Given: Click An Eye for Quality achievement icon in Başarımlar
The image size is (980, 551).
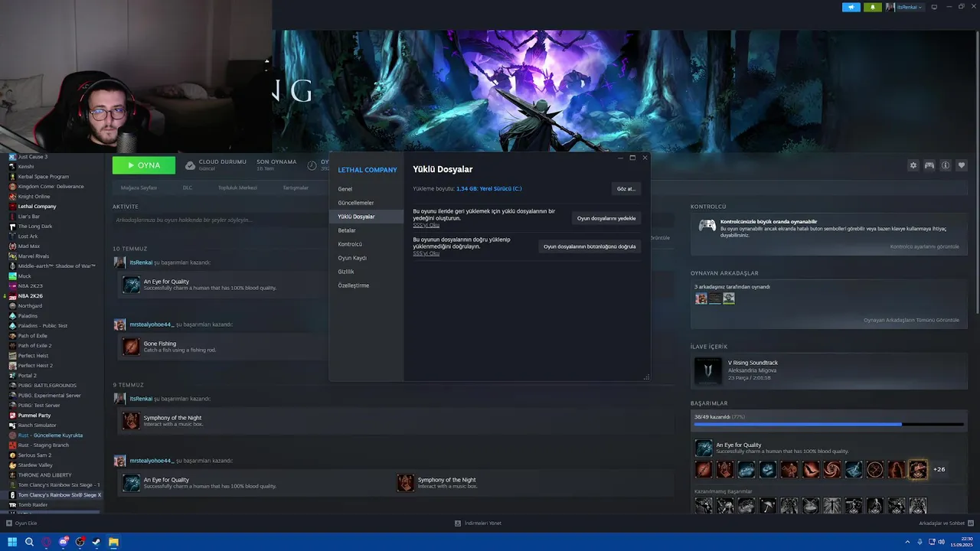Looking at the screenshot, I should tap(704, 448).
